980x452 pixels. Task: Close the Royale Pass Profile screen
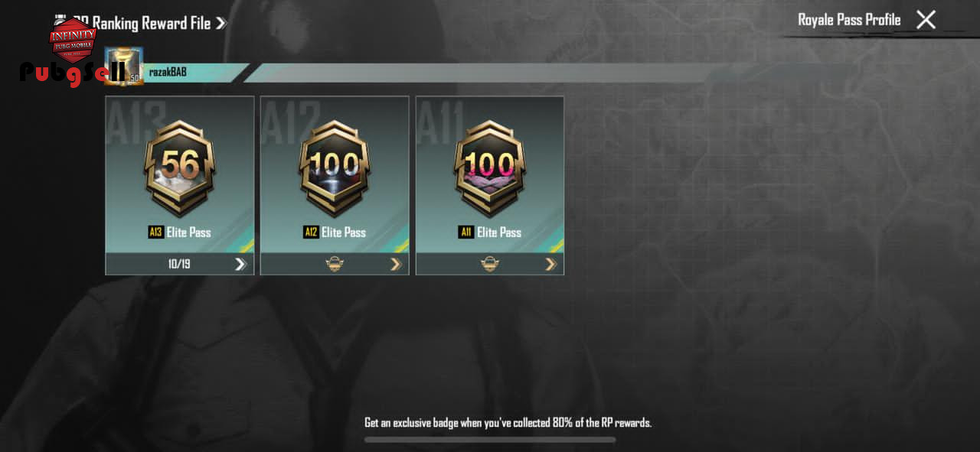pyautogui.click(x=926, y=20)
